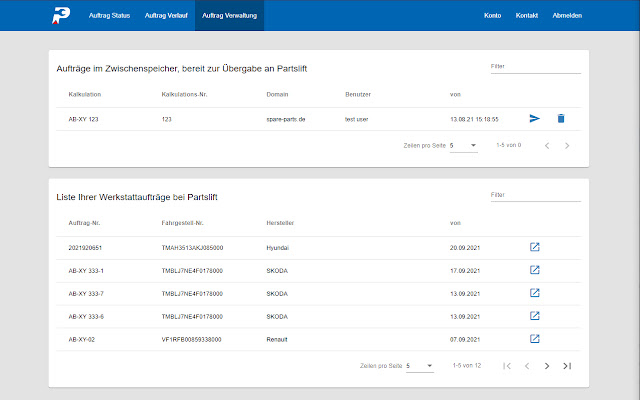Select the Auftrag Verwaltung tab

229,16
